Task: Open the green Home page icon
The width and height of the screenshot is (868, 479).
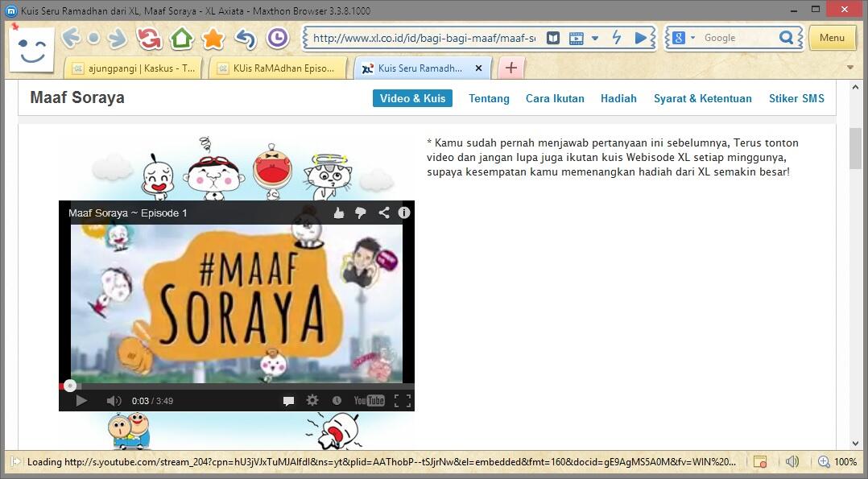Action: (x=182, y=38)
